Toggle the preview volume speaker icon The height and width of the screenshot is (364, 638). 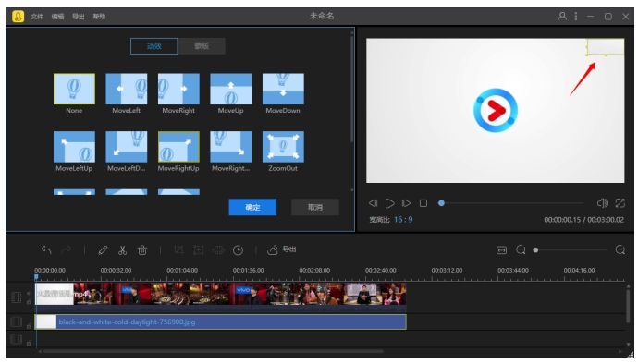(602, 203)
